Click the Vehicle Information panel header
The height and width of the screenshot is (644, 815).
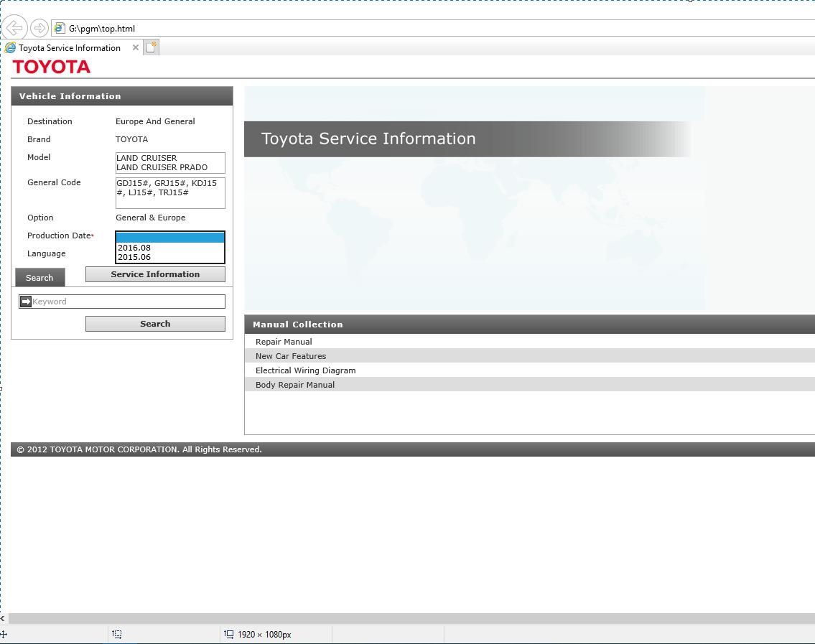click(x=122, y=96)
